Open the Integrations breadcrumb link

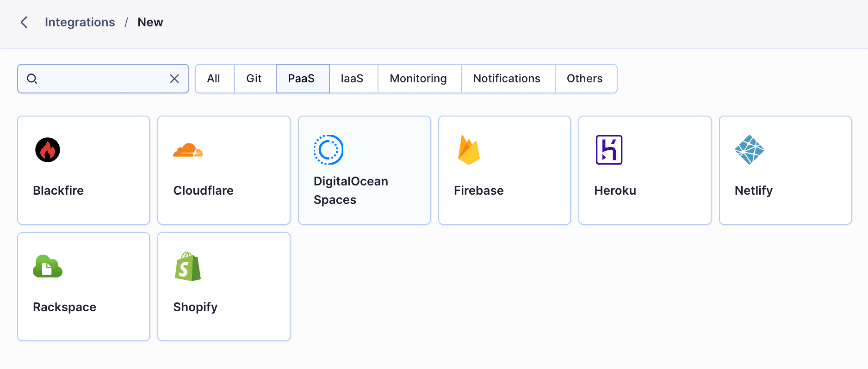click(x=80, y=22)
